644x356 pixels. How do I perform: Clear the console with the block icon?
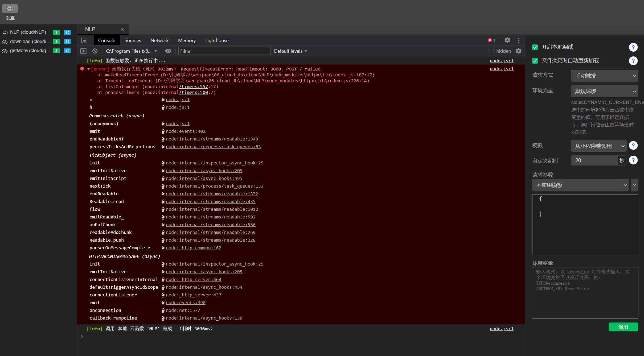click(x=95, y=51)
